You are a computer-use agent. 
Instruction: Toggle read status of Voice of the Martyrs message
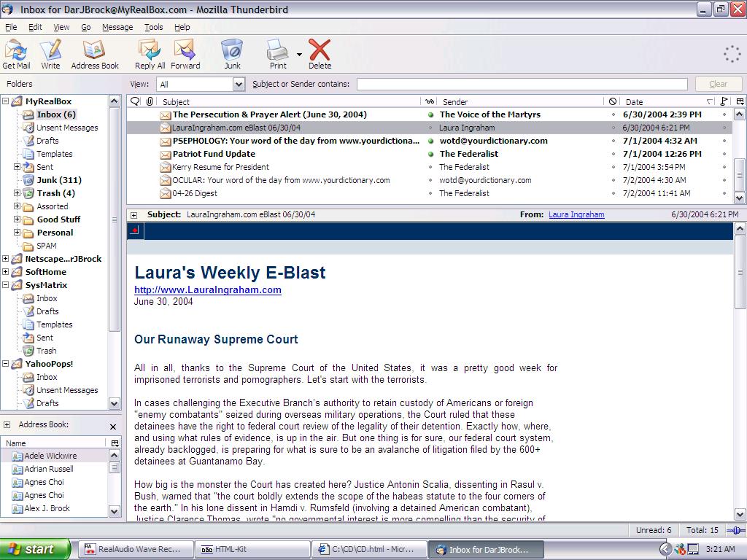(x=430, y=114)
